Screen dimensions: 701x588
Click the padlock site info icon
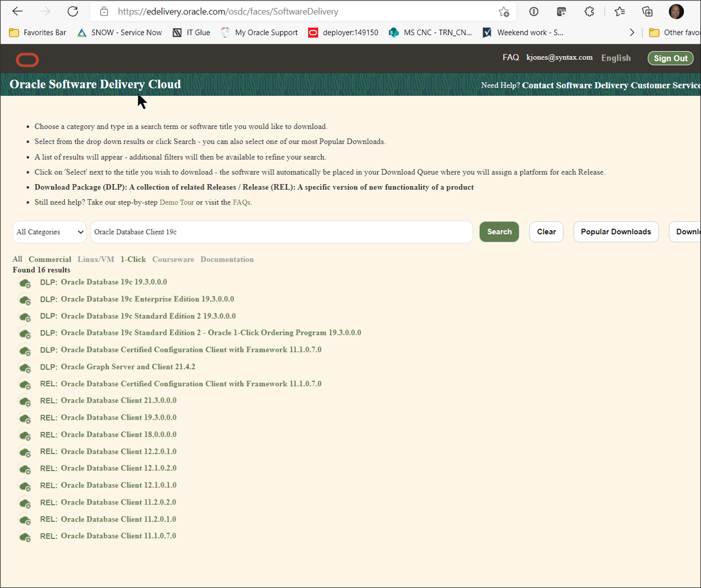click(104, 11)
